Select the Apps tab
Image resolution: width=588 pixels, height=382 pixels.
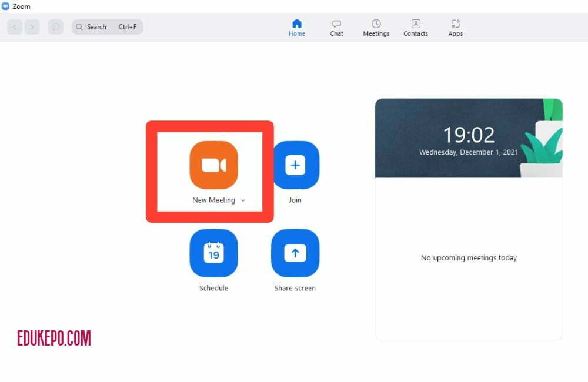click(x=456, y=28)
